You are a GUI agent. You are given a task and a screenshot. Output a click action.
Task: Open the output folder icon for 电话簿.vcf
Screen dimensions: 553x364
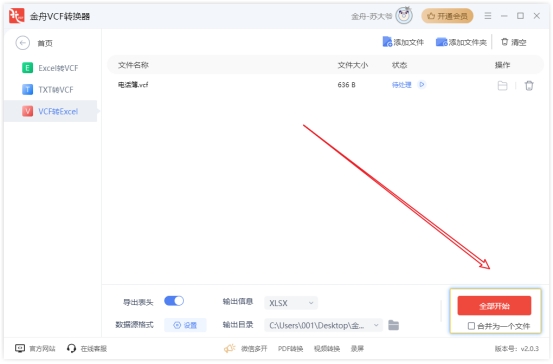[x=502, y=85]
